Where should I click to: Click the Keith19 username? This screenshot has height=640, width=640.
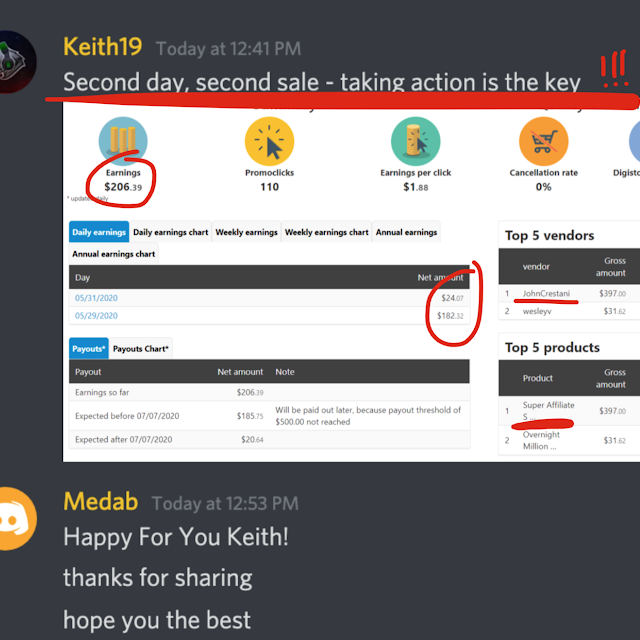click(x=102, y=47)
